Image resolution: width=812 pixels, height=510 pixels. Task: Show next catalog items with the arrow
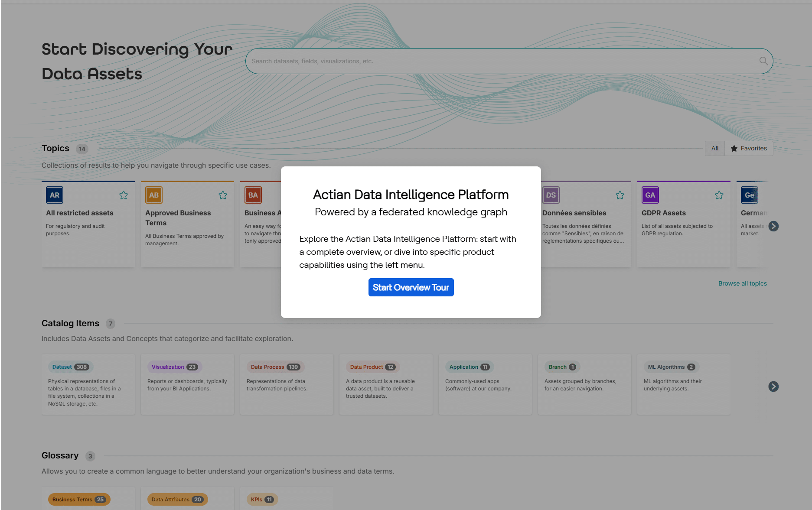[773, 387]
